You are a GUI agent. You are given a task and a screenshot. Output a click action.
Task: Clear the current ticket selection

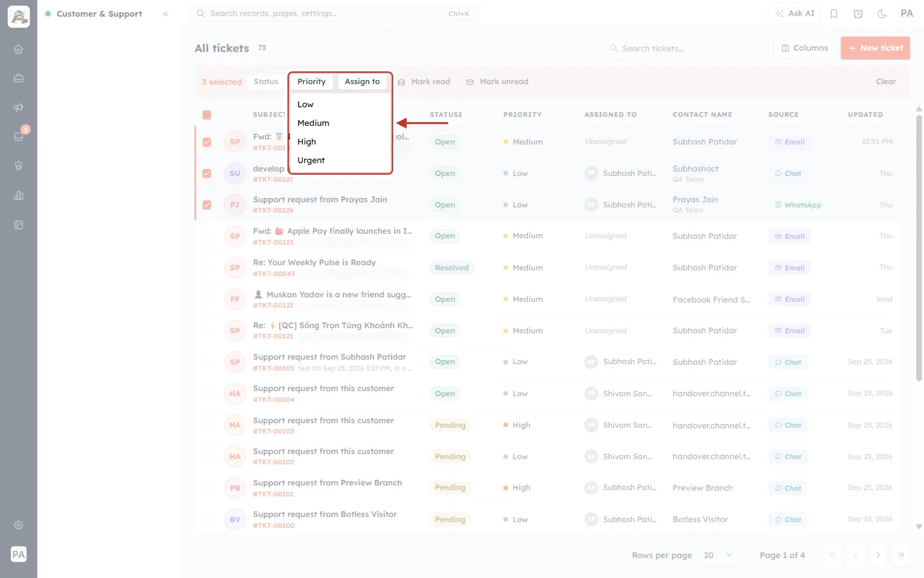click(886, 82)
